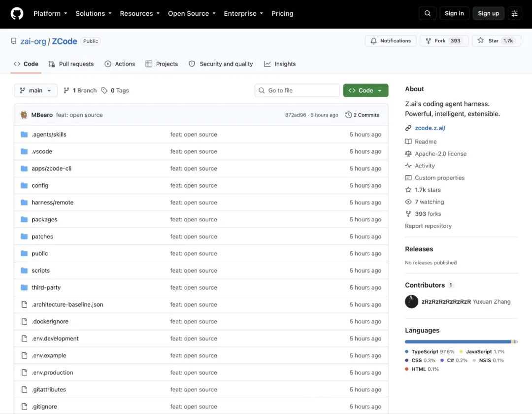Click the TypeScript blue language bar segment

(x=458, y=342)
